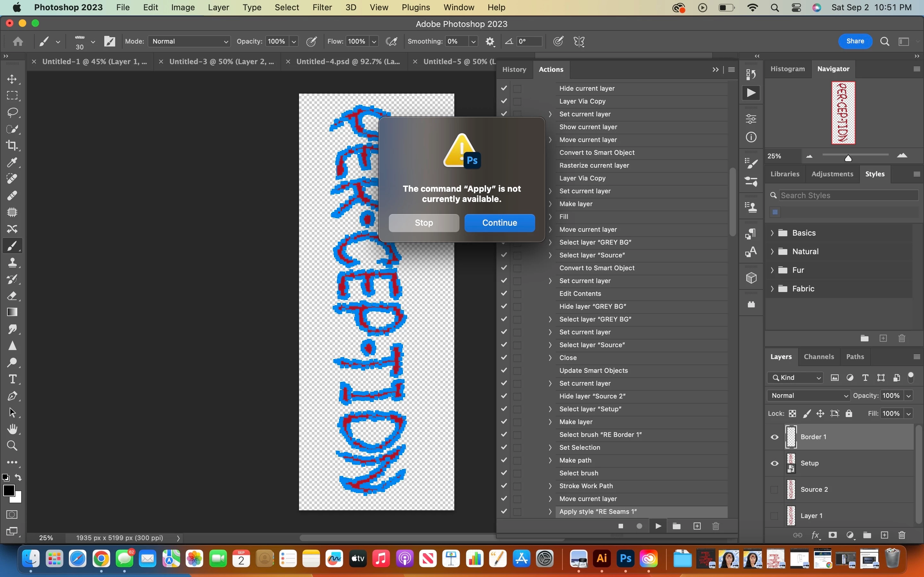The image size is (924, 577).
Task: Click Create new action icon
Action: [697, 526]
